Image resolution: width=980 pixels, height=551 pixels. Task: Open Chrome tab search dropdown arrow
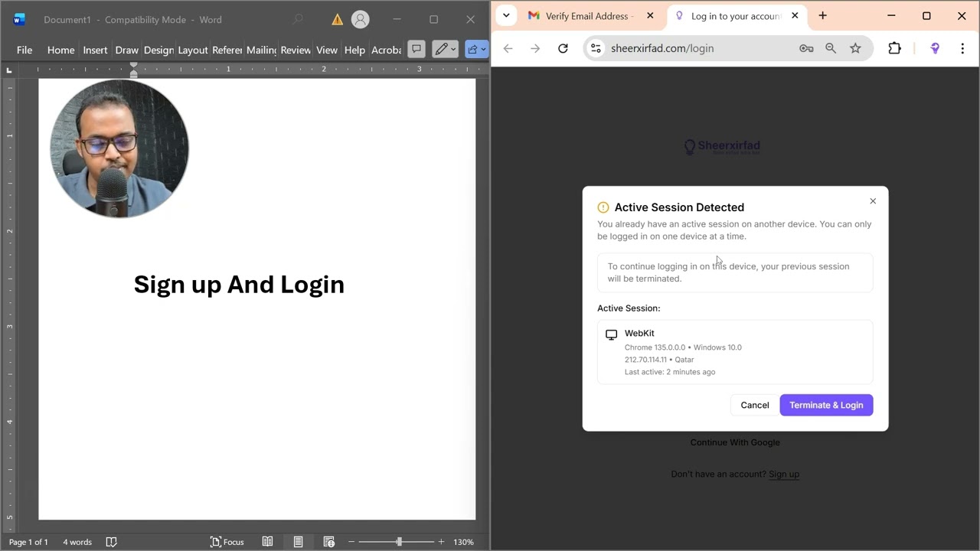click(506, 15)
